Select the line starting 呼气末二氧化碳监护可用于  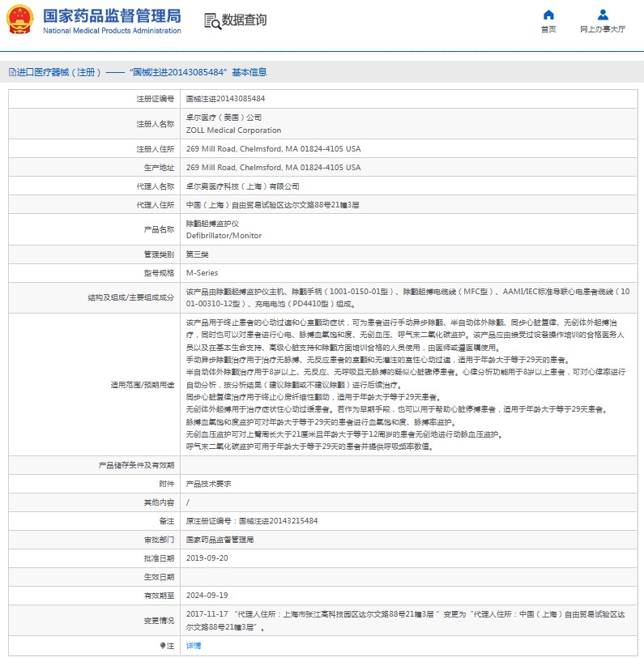(x=309, y=446)
